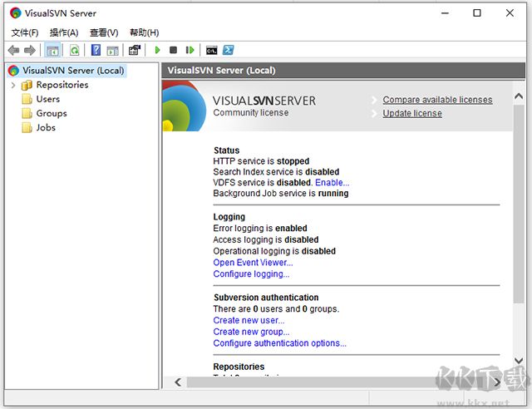Expand the Repositories tree node

pos(13,85)
